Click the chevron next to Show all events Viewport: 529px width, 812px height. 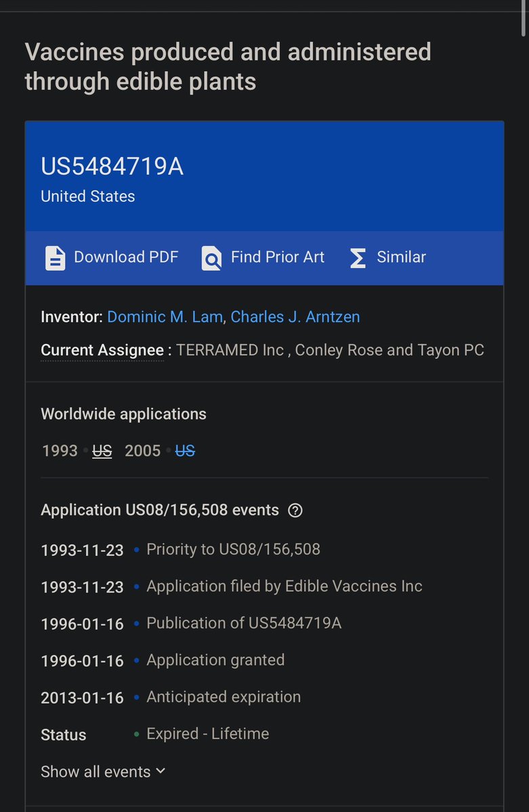161,771
